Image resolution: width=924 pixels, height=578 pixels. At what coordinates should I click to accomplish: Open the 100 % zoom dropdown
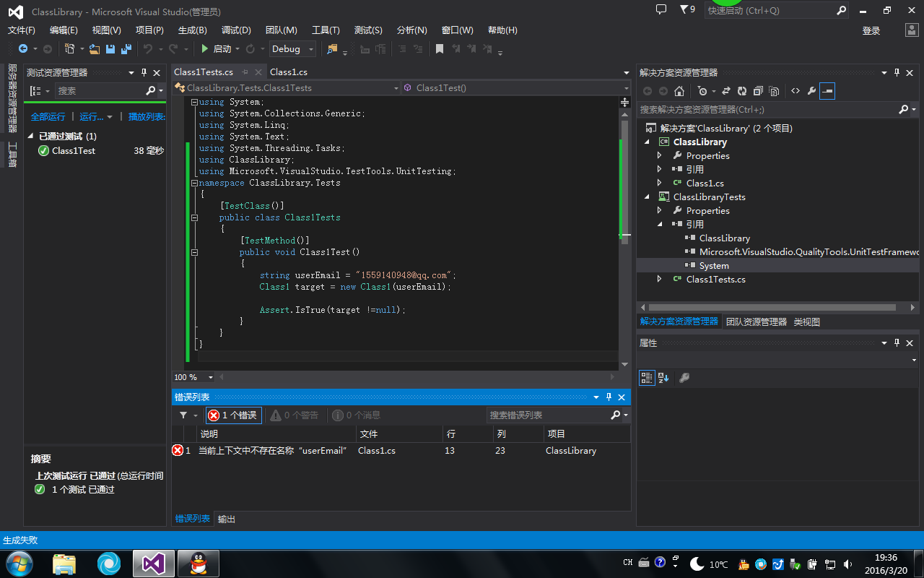(x=194, y=377)
